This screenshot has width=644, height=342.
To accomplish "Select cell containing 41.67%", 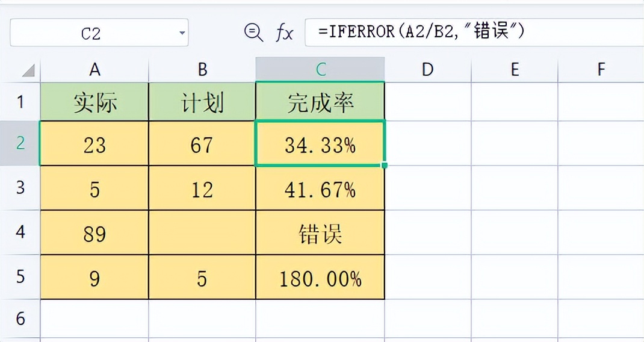I will pos(320,188).
